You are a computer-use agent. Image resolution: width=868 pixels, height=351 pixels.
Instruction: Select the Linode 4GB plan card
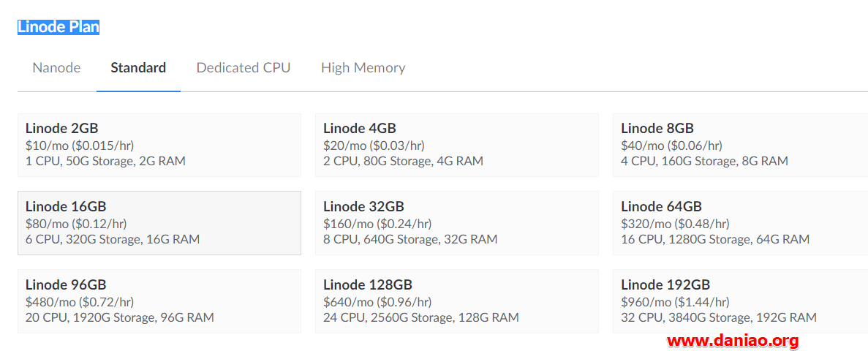click(x=457, y=145)
